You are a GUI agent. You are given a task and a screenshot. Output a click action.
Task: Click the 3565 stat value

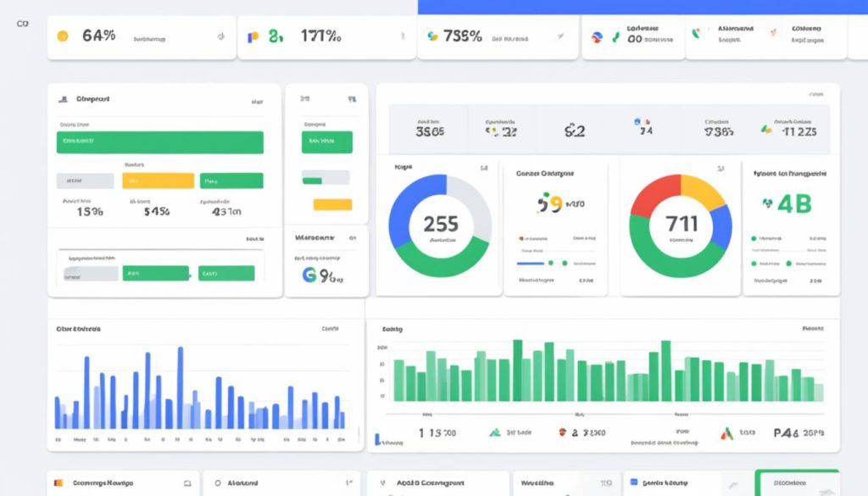[x=430, y=131]
